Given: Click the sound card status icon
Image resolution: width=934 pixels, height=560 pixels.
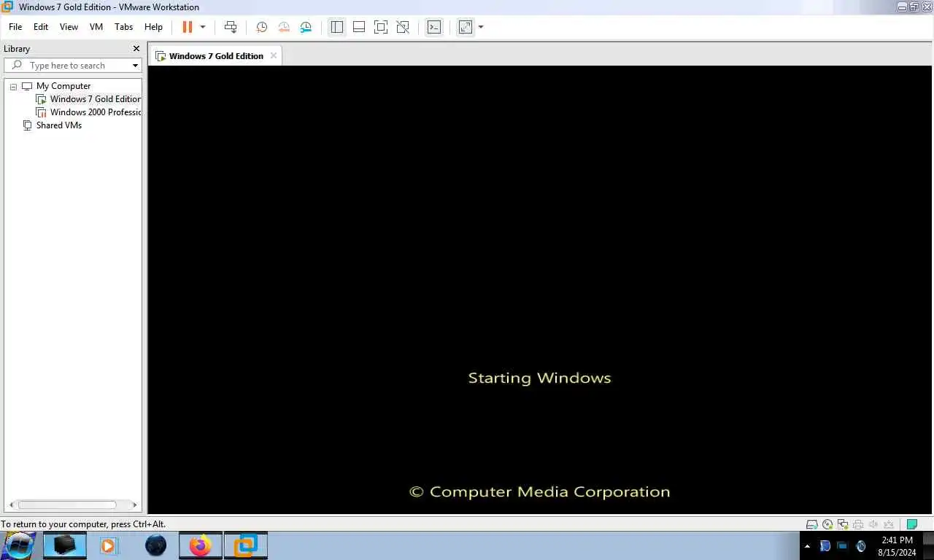Looking at the screenshot, I should click(x=873, y=524).
